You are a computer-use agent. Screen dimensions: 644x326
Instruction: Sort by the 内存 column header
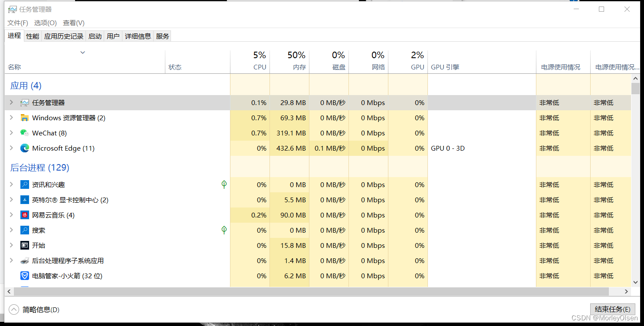pyautogui.click(x=289, y=62)
